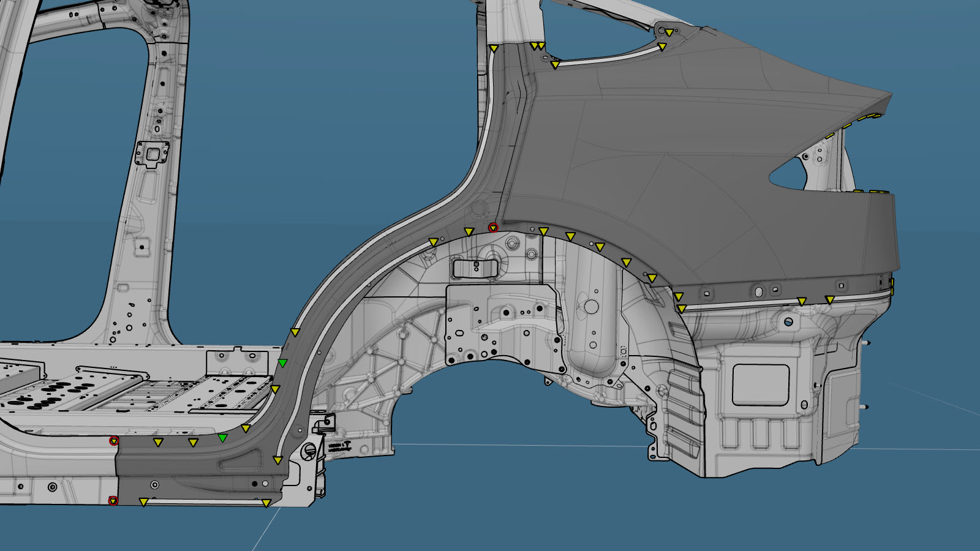Click the rightmost yellow marker along the quarter panel's bottom edge

pyautogui.click(x=829, y=300)
